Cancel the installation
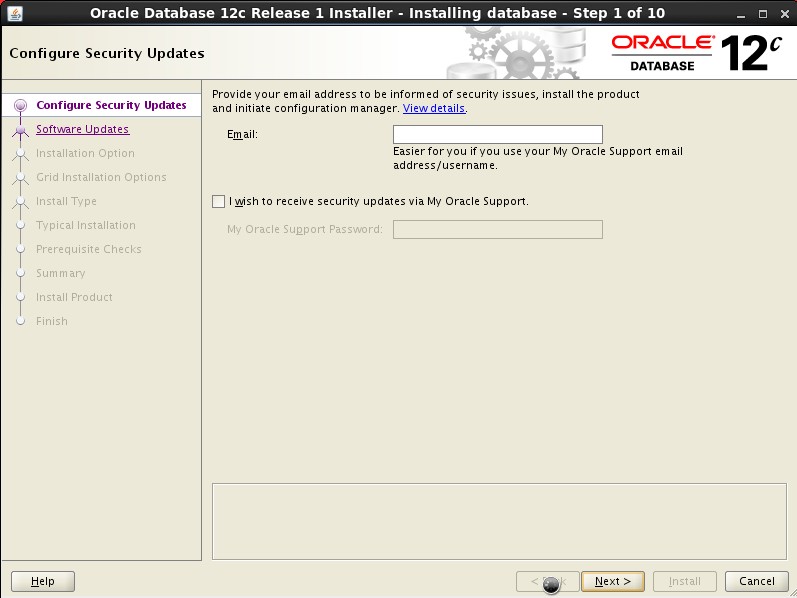 point(757,581)
